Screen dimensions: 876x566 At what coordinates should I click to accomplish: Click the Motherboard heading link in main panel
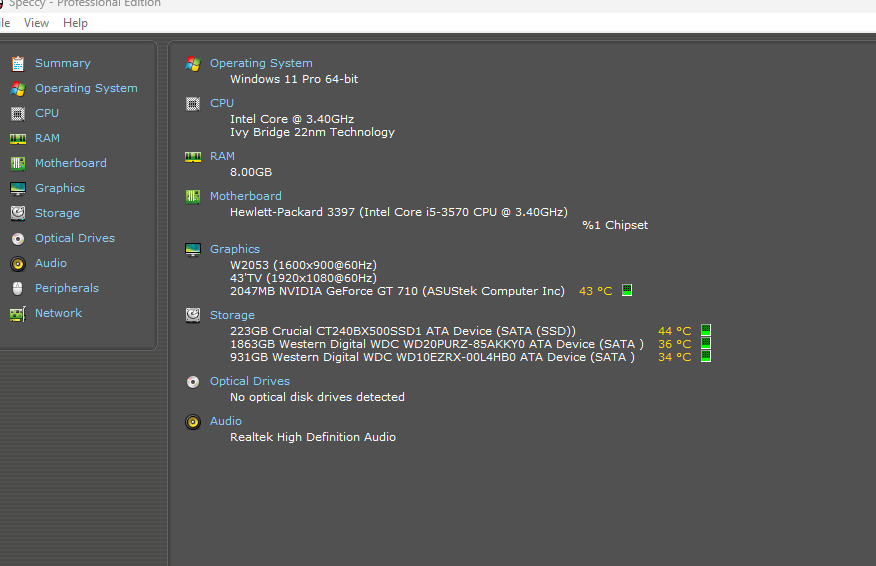[x=246, y=196]
